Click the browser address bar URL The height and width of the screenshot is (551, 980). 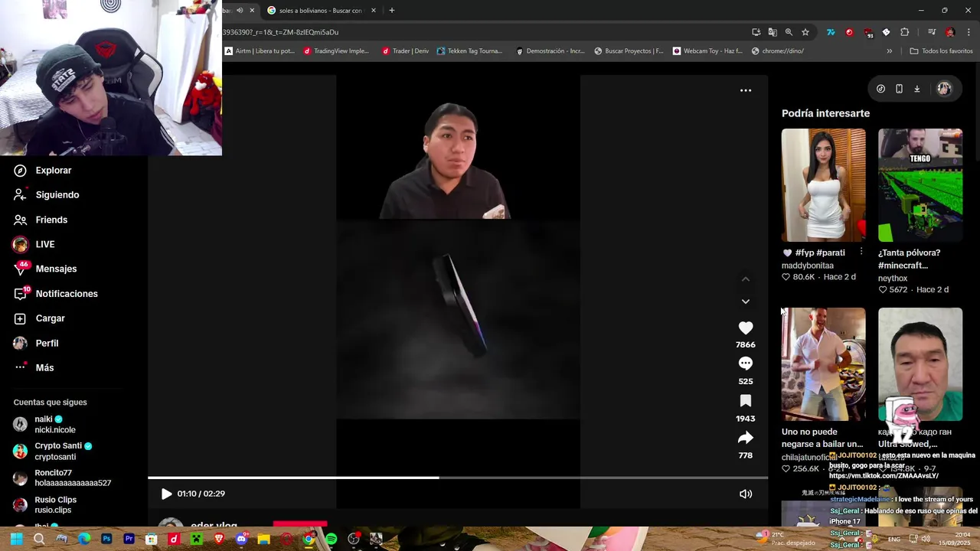pos(280,32)
